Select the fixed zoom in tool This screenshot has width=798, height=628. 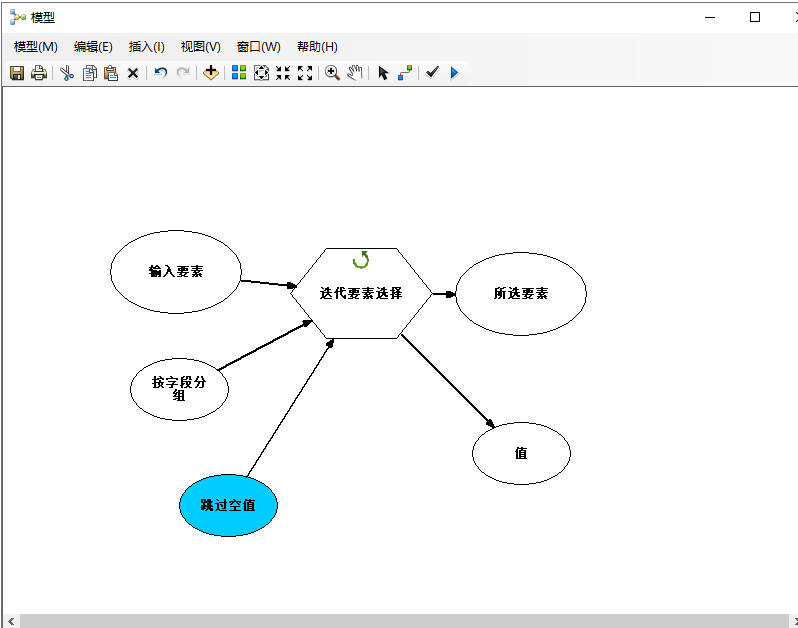283,73
